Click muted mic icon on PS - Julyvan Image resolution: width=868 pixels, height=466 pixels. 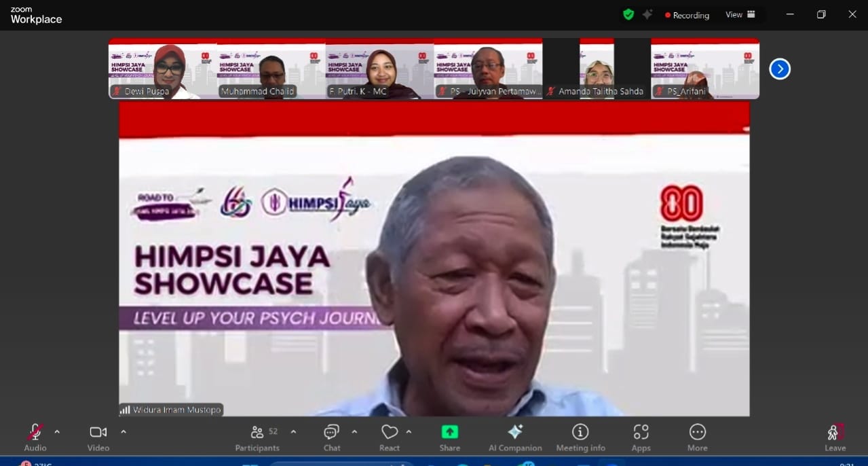pyautogui.click(x=442, y=91)
